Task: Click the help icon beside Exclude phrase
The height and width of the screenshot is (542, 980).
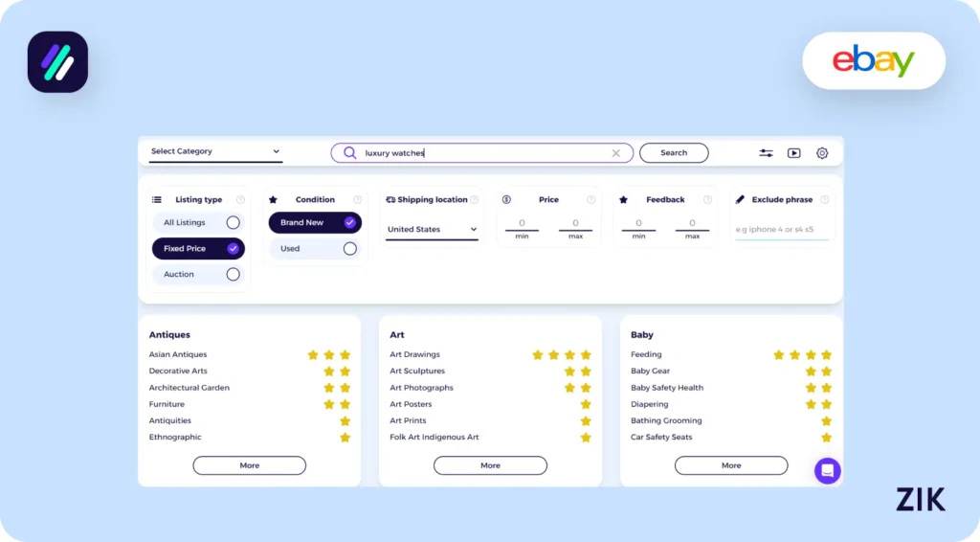Action: [x=824, y=200]
